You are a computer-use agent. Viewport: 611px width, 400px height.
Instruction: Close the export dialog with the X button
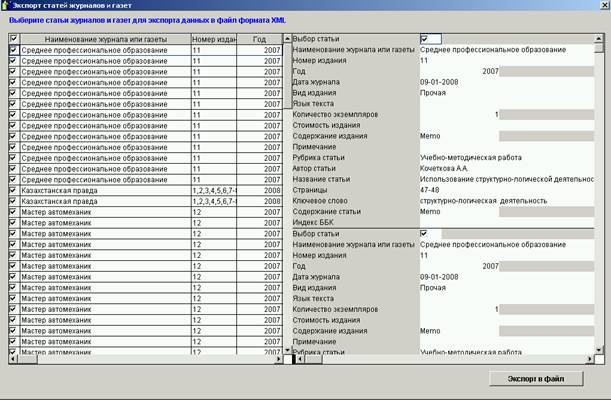pos(604,5)
